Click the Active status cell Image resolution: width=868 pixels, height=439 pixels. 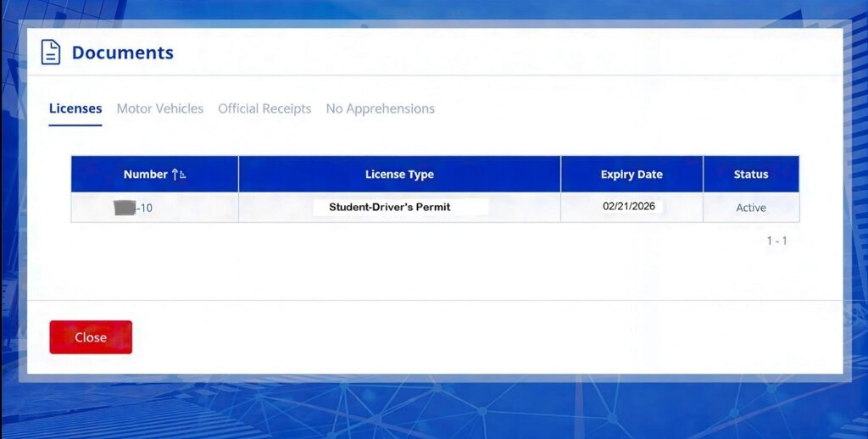[x=750, y=208]
